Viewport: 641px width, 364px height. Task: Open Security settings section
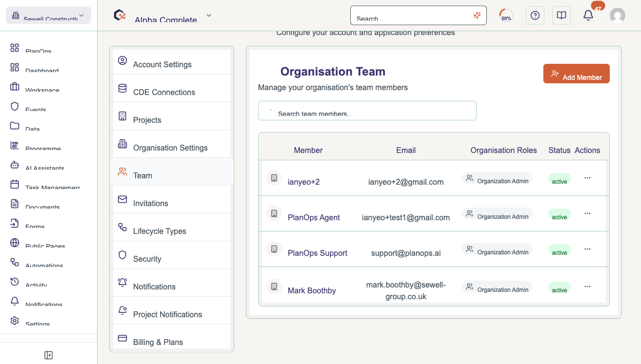coord(172,255)
